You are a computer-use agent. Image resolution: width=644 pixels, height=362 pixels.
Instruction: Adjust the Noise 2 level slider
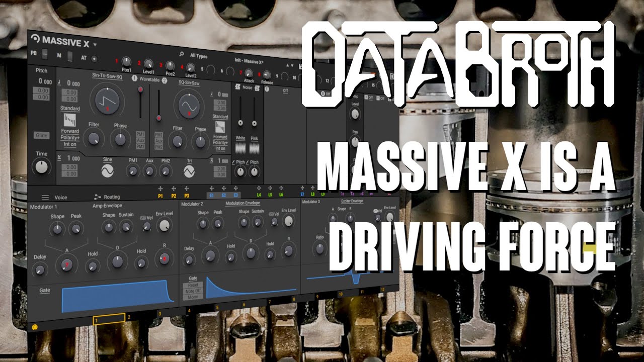click(254, 112)
